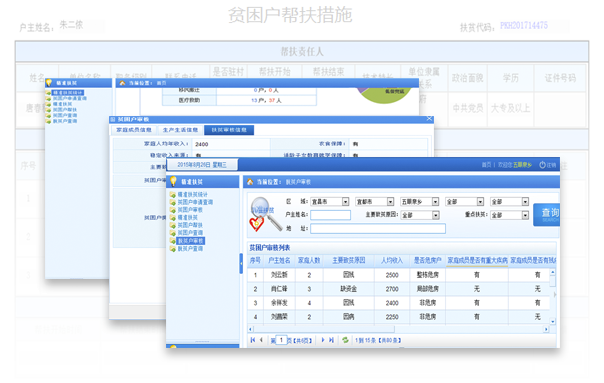Click the green refresh icon in pager
Image resolution: width=604 pixels, height=383 pixels.
coord(346,340)
